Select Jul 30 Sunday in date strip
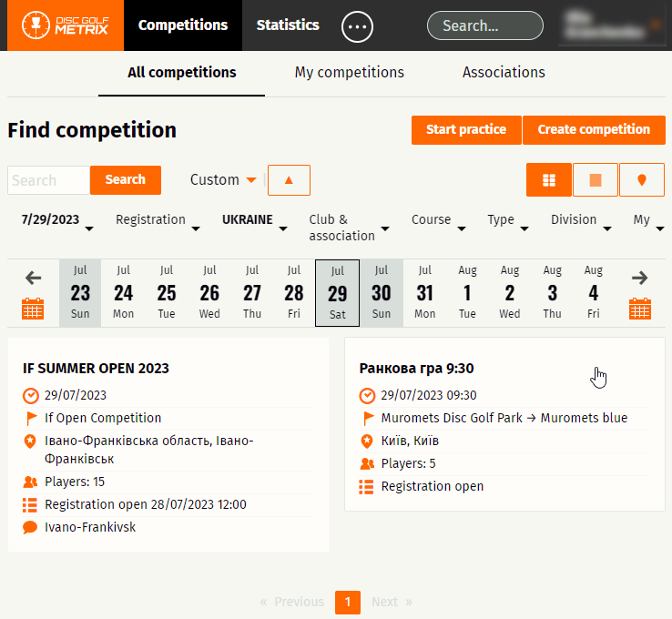Screen dimensions: 672x619 (382, 292)
